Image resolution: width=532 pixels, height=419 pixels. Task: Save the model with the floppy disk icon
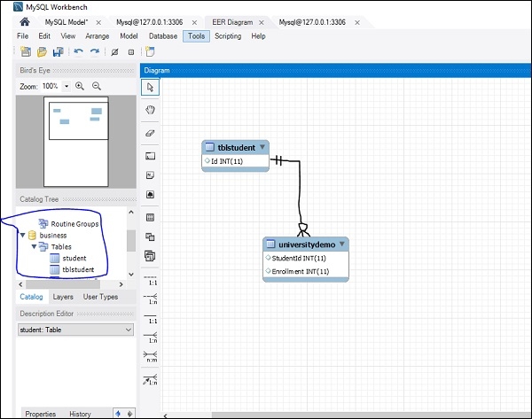[59, 52]
